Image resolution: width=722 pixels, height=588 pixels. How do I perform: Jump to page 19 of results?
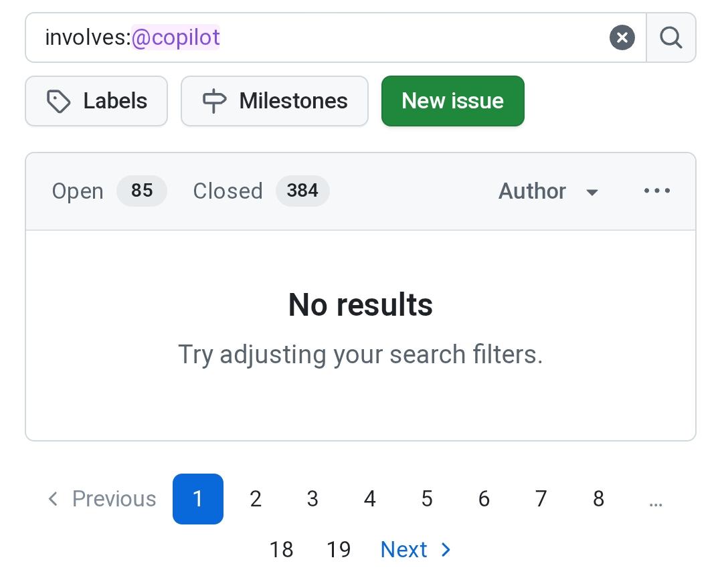(x=339, y=549)
